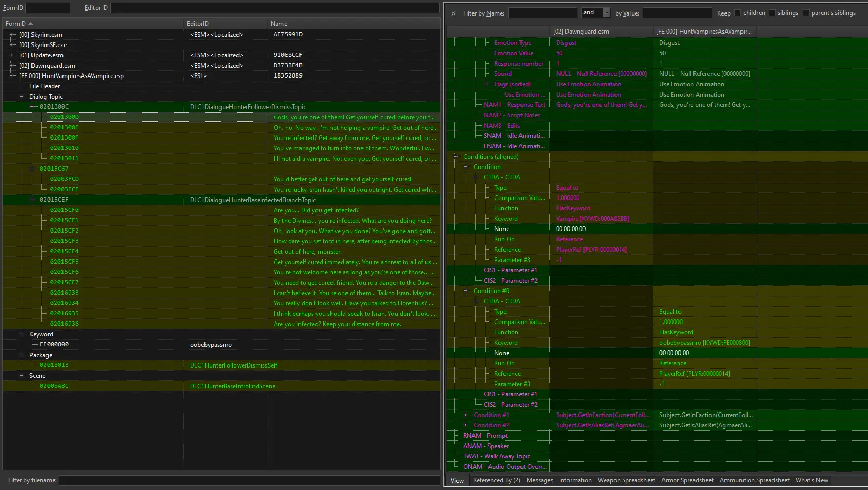Screen dimensions: 868x490
Task: Select the NAM1 - Response Text row
Action: (657, 105)
